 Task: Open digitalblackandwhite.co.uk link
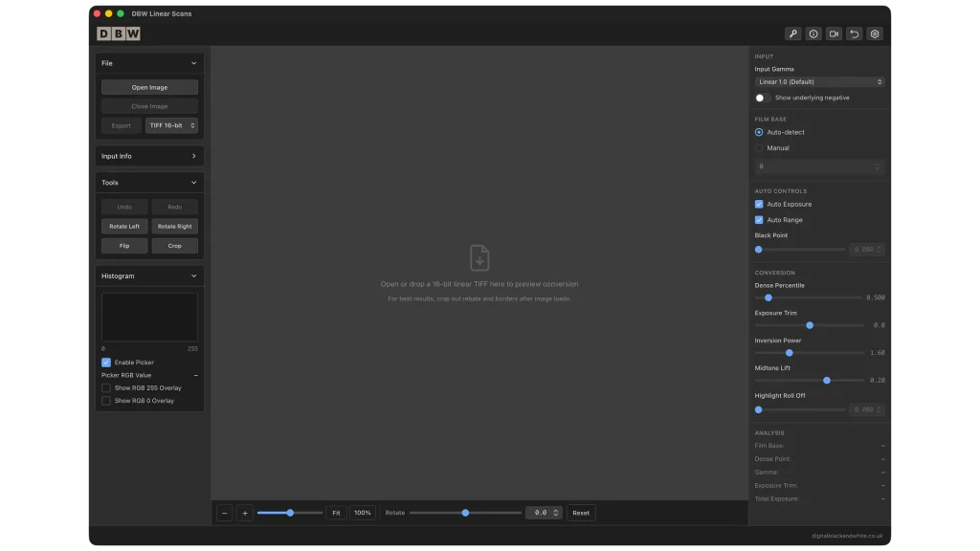(847, 536)
